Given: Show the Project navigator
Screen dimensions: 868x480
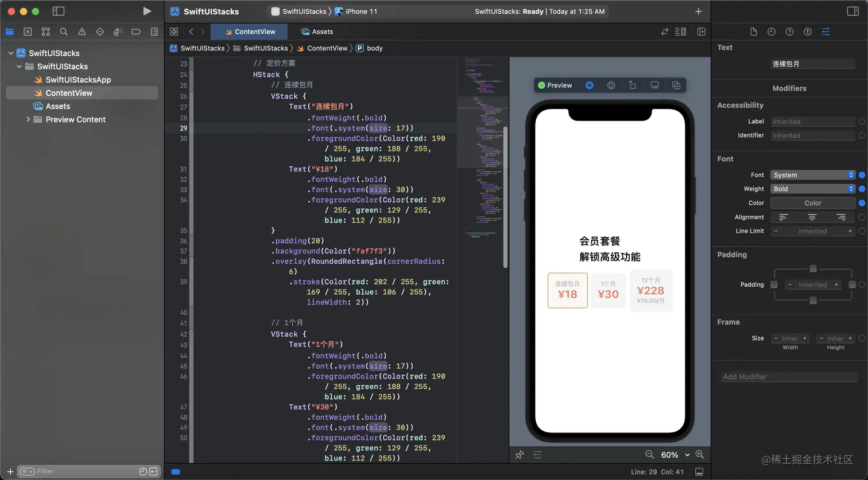Looking at the screenshot, I should pyautogui.click(x=10, y=32).
